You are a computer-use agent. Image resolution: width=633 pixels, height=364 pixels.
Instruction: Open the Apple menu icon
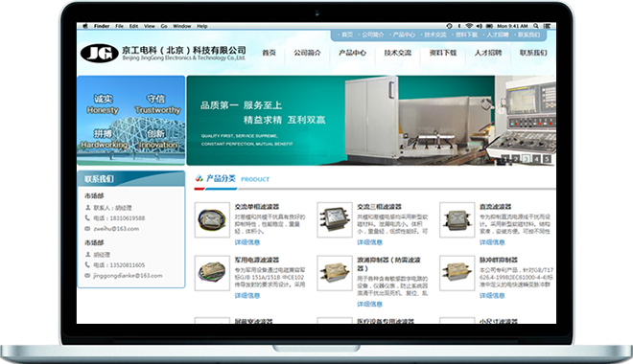tap(85, 26)
